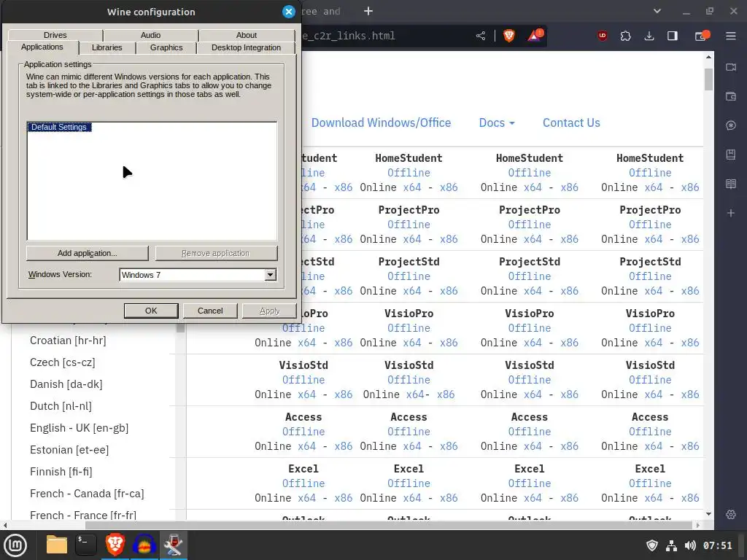Open the uBlock Origin extension icon
Image resolution: width=747 pixels, height=560 pixels.
tap(602, 36)
